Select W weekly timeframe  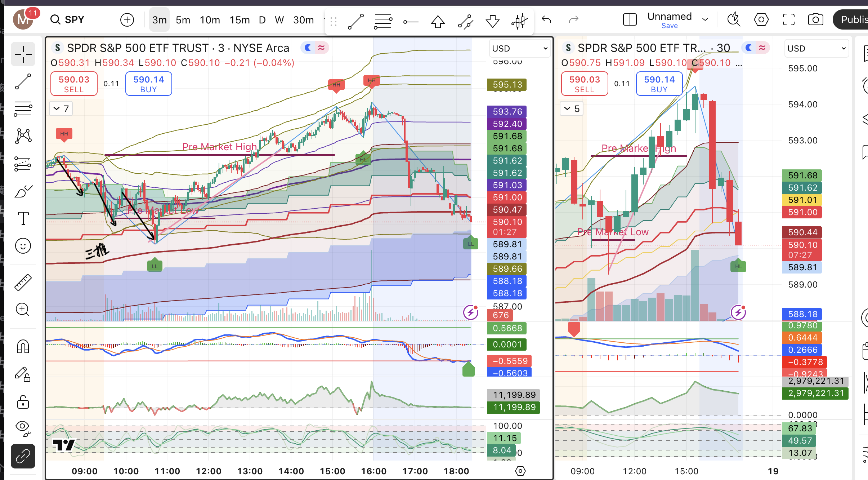click(279, 20)
